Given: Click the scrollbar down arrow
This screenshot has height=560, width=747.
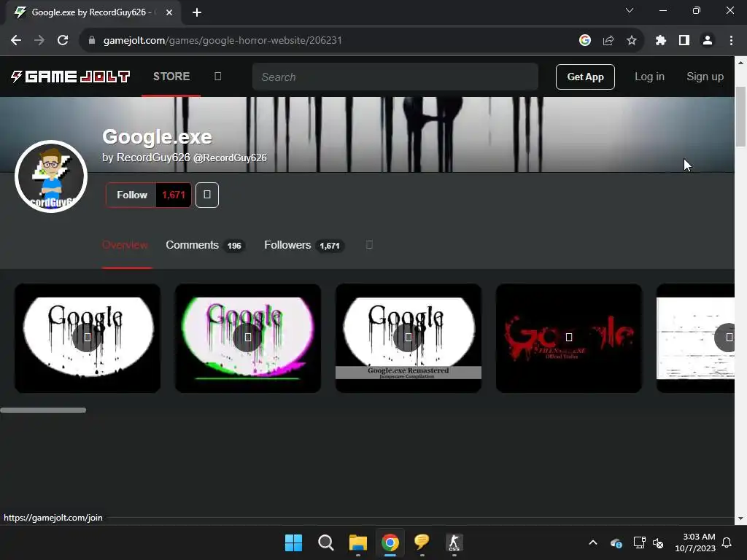Looking at the screenshot, I should [740, 518].
